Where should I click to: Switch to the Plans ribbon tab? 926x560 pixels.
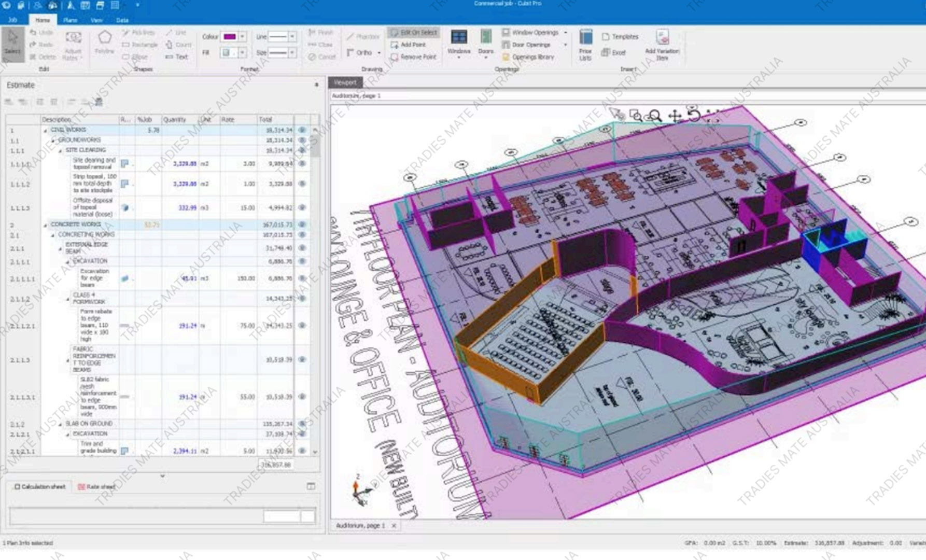click(x=70, y=20)
